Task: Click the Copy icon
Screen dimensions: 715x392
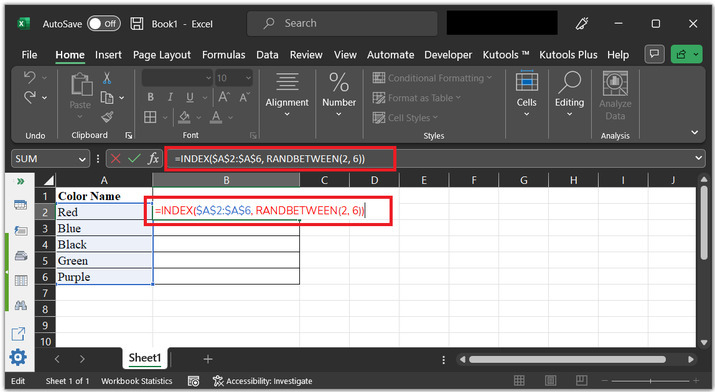Action: [x=107, y=98]
